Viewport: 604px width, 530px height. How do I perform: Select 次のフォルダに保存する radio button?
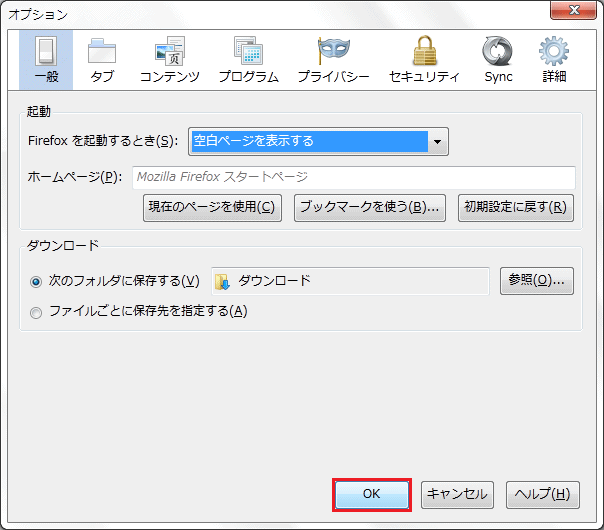[37, 282]
